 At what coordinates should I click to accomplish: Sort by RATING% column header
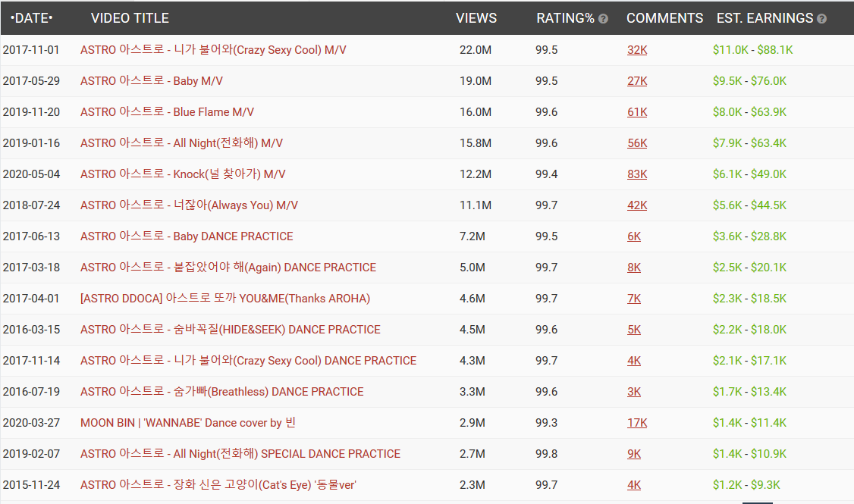(x=565, y=18)
